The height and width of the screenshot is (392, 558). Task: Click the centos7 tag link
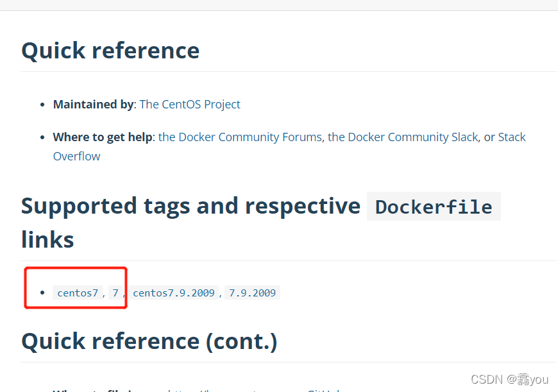[x=78, y=293]
